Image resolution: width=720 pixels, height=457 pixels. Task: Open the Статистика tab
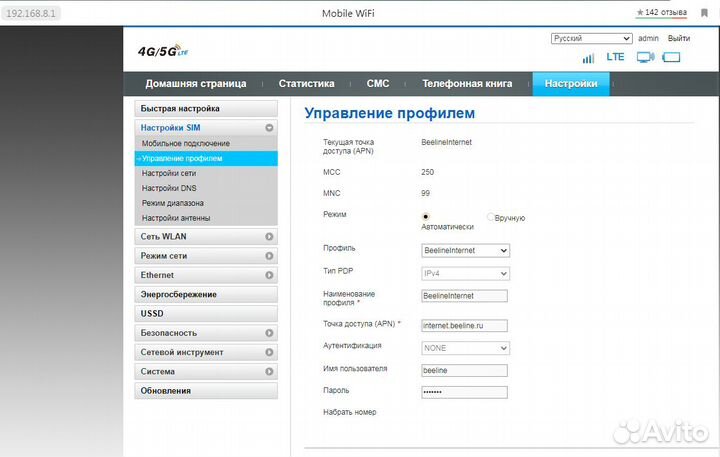point(306,84)
